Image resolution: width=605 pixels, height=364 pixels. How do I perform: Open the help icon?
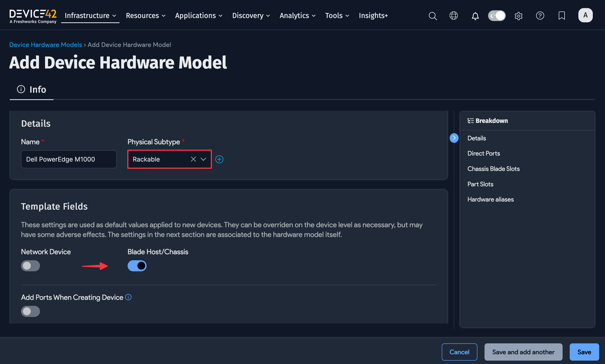click(x=540, y=15)
